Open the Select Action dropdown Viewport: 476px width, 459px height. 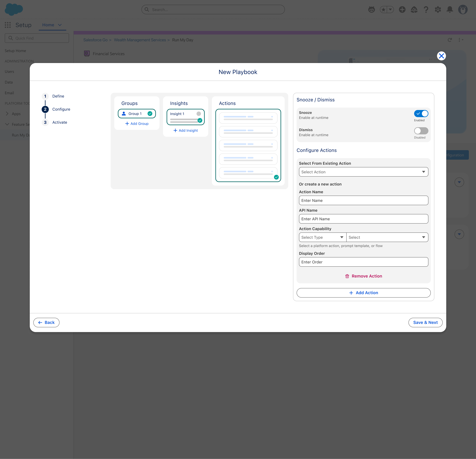click(363, 172)
